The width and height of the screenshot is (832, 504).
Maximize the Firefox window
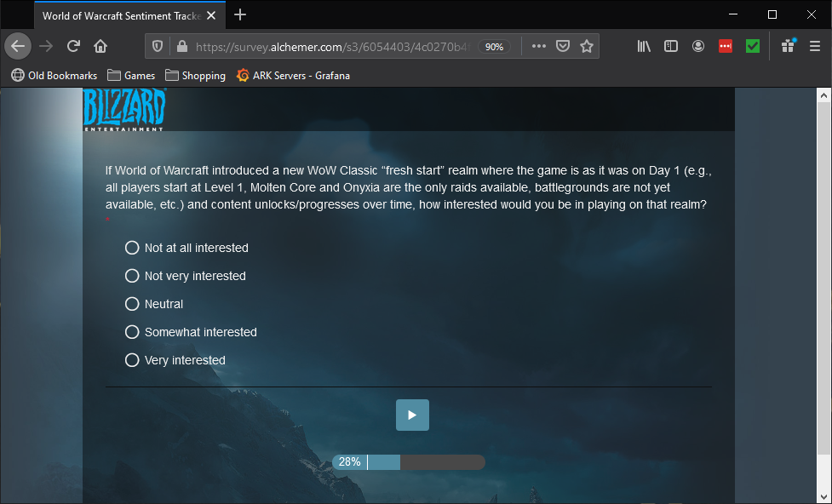coord(772,14)
